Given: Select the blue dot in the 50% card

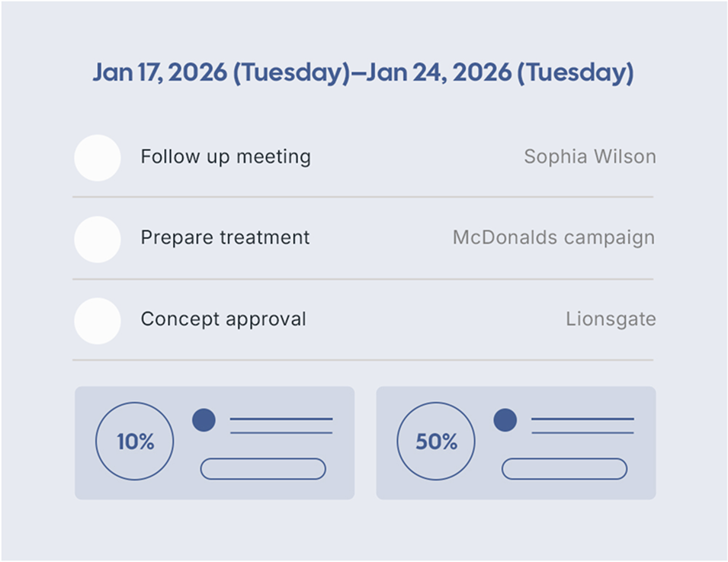Looking at the screenshot, I should [x=505, y=420].
